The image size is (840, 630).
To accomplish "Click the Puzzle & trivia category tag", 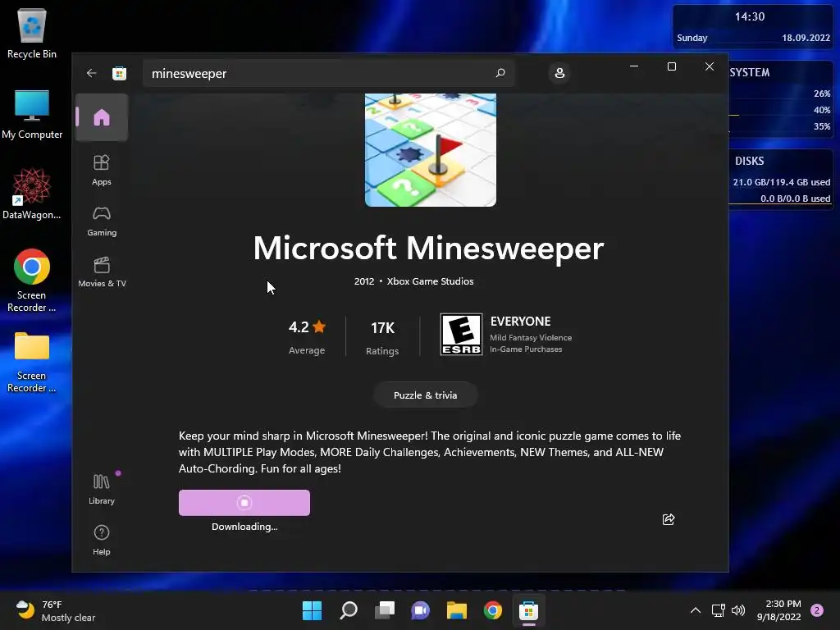I will coord(426,395).
